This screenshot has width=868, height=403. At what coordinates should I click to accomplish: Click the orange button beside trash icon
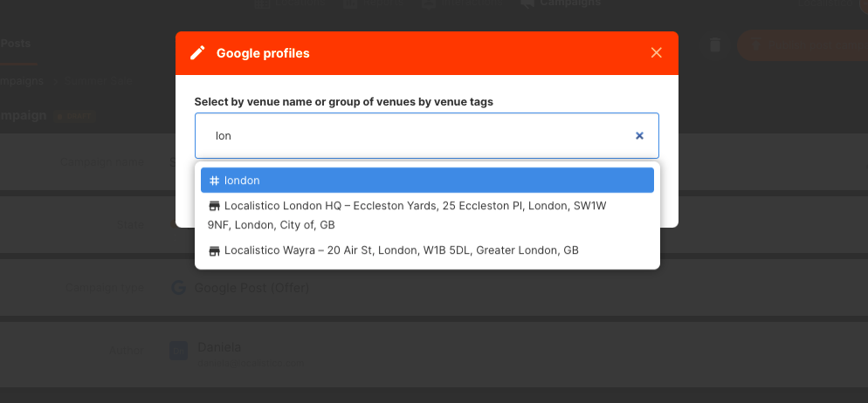tap(803, 45)
